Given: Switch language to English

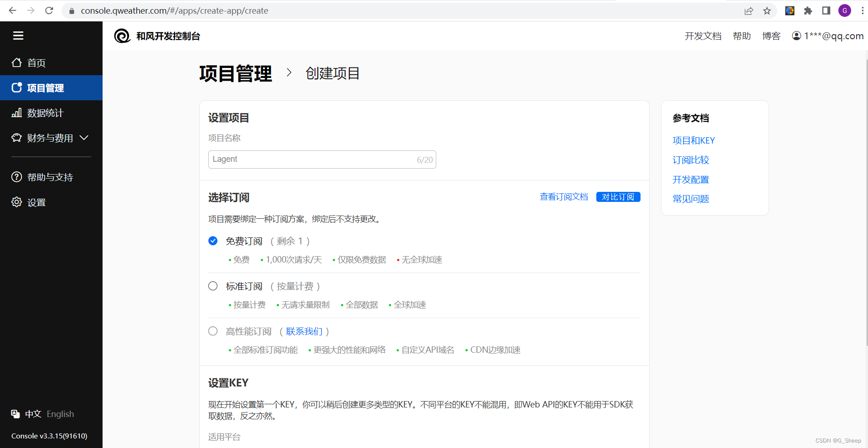Looking at the screenshot, I should click(x=60, y=414).
